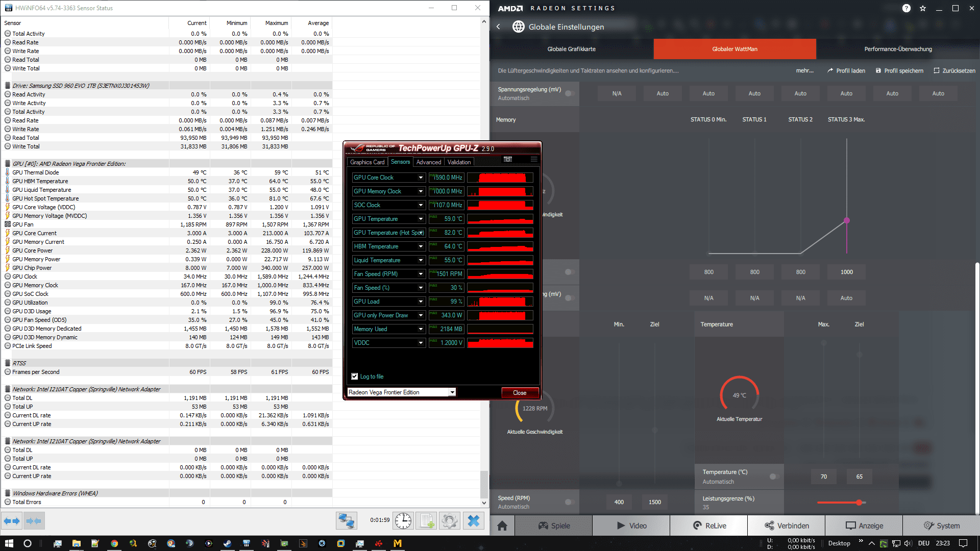Click the 1500 fan speed field
The image size is (980, 551).
655,502
